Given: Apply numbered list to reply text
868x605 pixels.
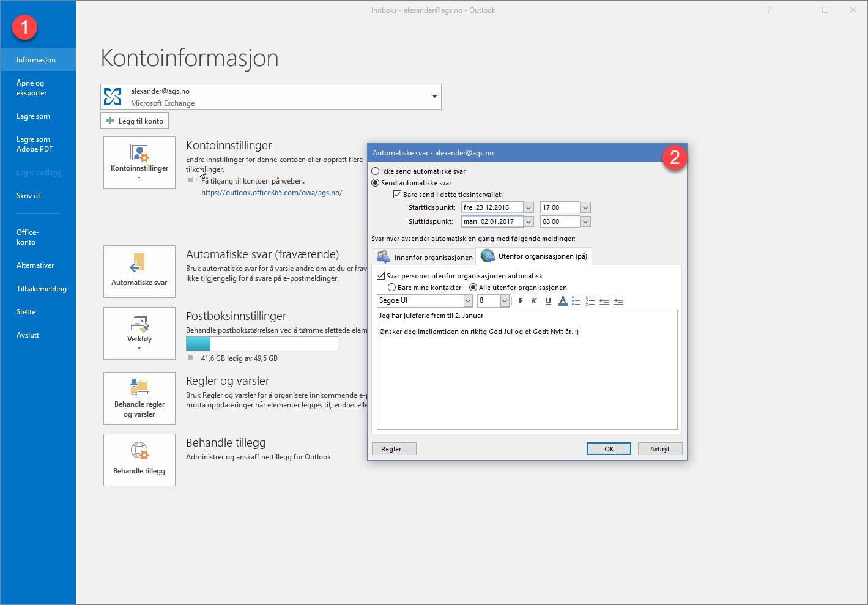Looking at the screenshot, I should pos(590,300).
